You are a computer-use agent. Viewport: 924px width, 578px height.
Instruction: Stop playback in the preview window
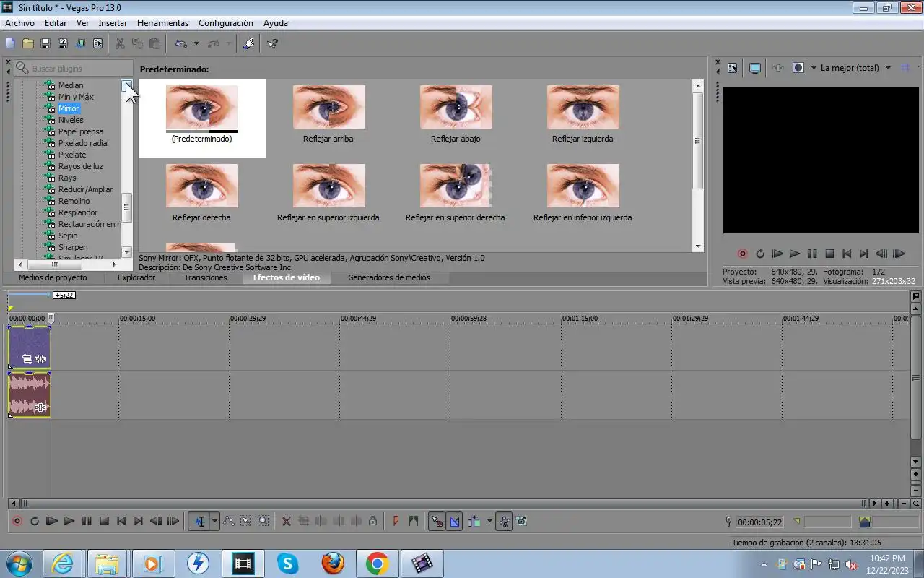pos(829,254)
